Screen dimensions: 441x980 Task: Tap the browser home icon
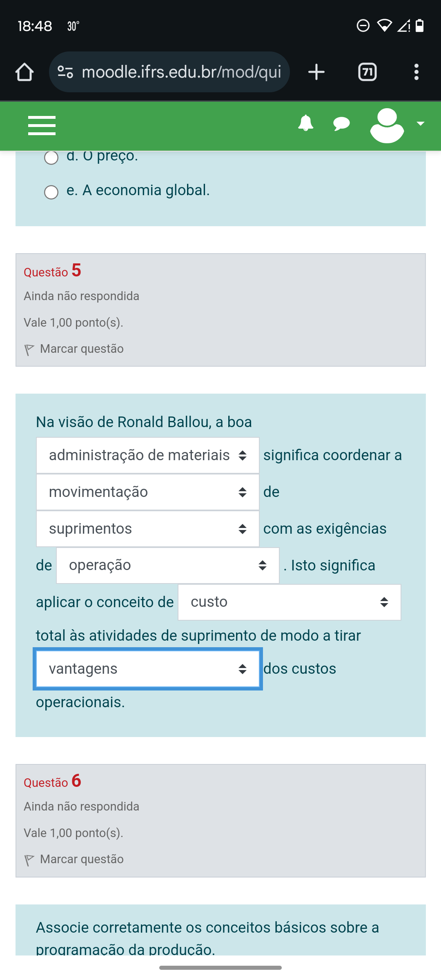pos(24,72)
